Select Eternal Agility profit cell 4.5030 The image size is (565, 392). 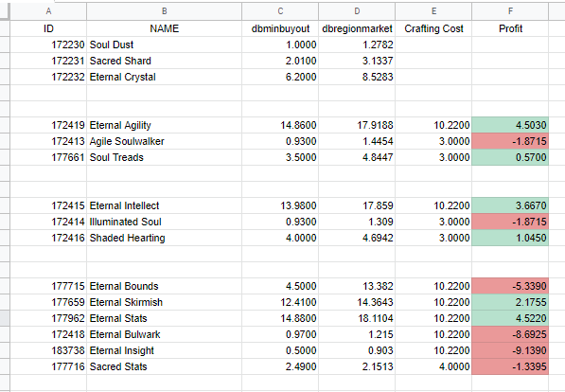coord(510,125)
